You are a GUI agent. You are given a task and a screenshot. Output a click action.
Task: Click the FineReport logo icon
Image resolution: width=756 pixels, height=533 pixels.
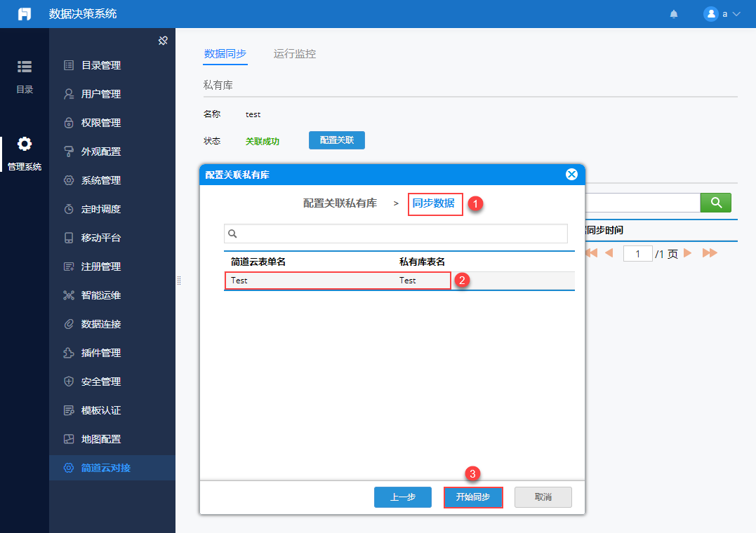click(x=24, y=14)
